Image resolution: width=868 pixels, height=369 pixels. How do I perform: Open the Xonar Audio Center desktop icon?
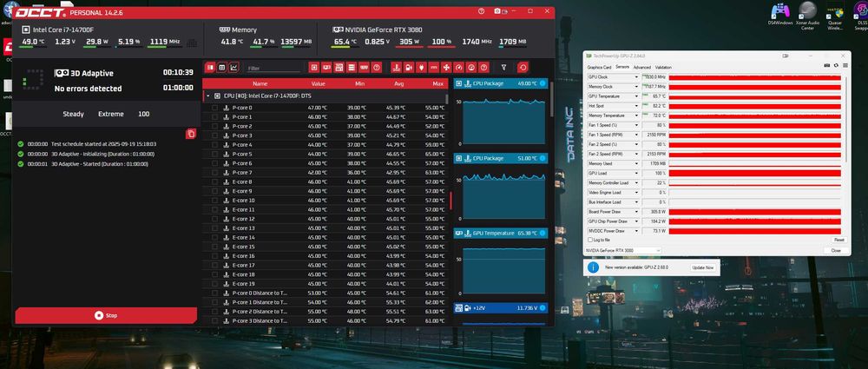pyautogui.click(x=807, y=16)
